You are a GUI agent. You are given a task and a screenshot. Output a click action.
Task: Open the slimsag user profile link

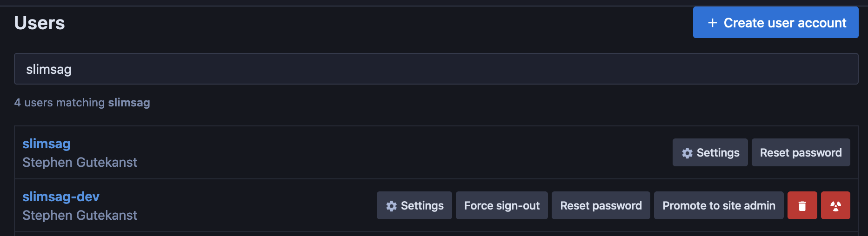click(47, 144)
